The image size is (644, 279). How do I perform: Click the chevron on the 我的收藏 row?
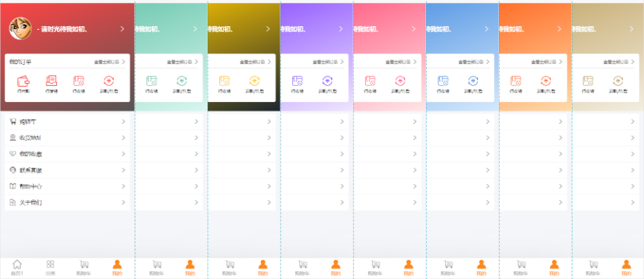tap(123, 154)
